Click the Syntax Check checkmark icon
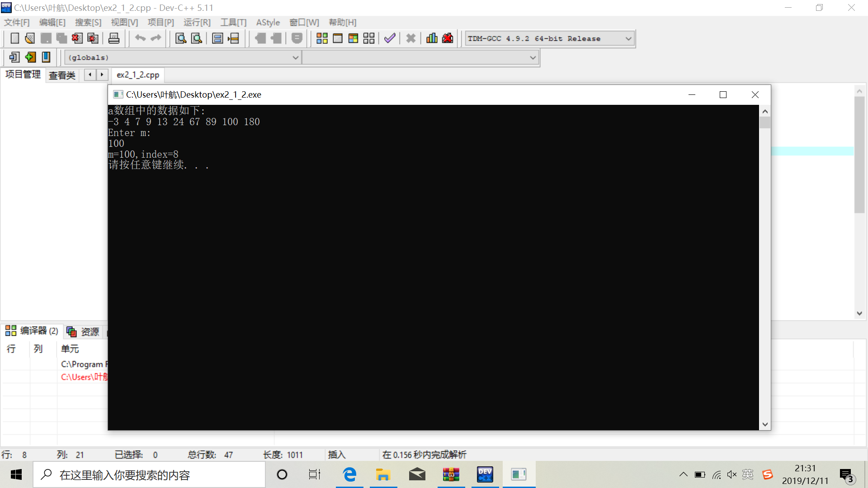868x488 pixels. [390, 38]
